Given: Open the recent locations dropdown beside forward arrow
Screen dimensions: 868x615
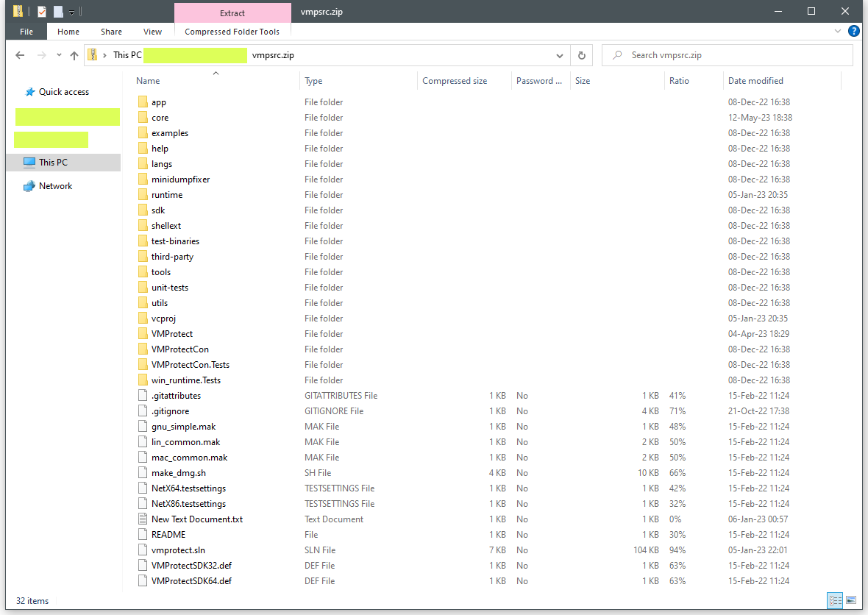Looking at the screenshot, I should [59, 54].
